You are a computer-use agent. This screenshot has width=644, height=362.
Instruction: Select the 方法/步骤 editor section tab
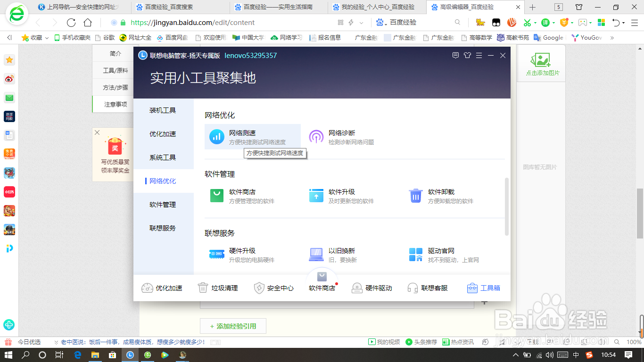point(116,88)
